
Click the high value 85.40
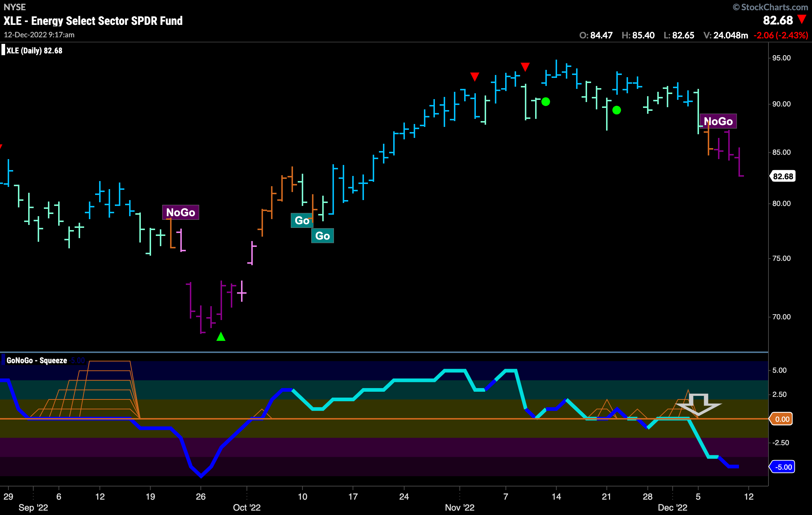point(643,35)
